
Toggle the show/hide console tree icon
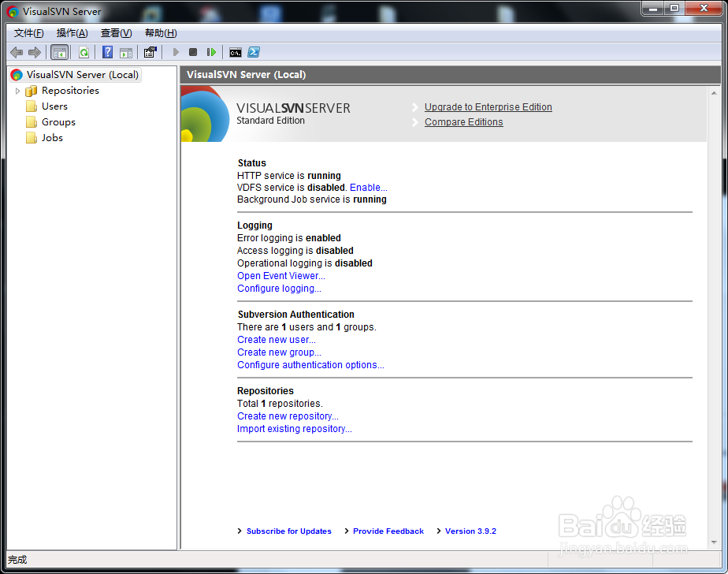point(59,52)
